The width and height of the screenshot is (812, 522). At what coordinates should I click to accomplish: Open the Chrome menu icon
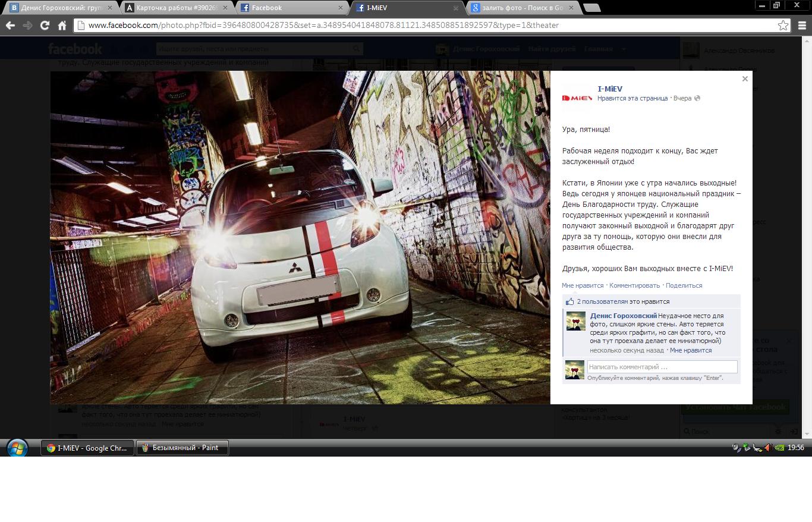802,26
